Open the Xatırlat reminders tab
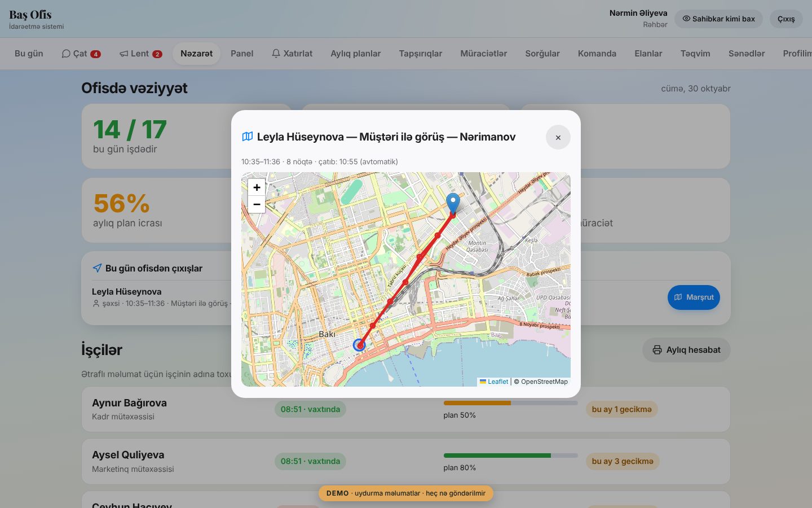812x508 pixels. (x=292, y=54)
